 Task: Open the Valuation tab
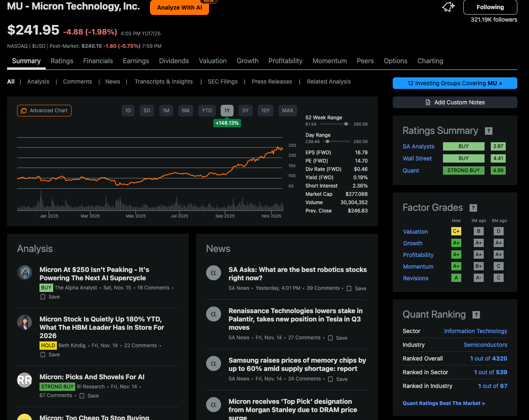(x=213, y=61)
